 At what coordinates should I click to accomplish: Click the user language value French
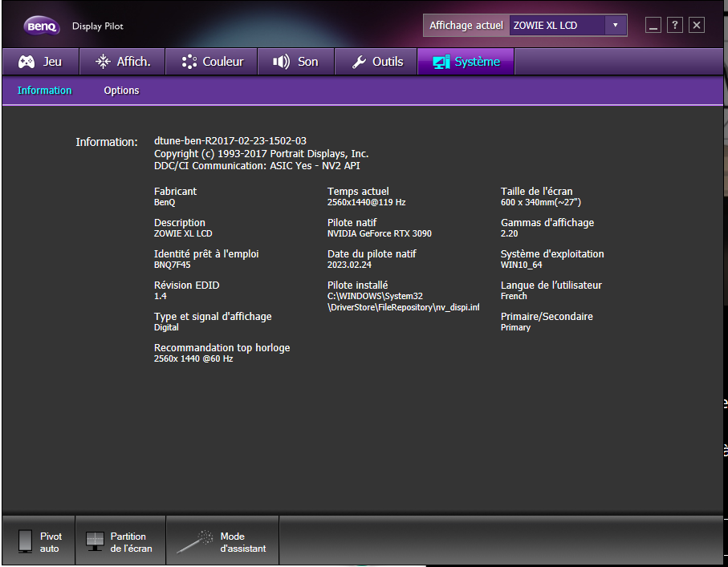tap(514, 296)
